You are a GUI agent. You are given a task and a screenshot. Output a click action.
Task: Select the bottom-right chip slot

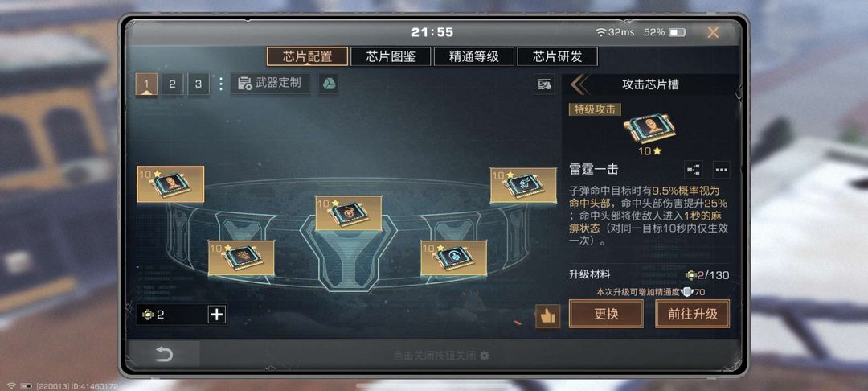coord(454,258)
